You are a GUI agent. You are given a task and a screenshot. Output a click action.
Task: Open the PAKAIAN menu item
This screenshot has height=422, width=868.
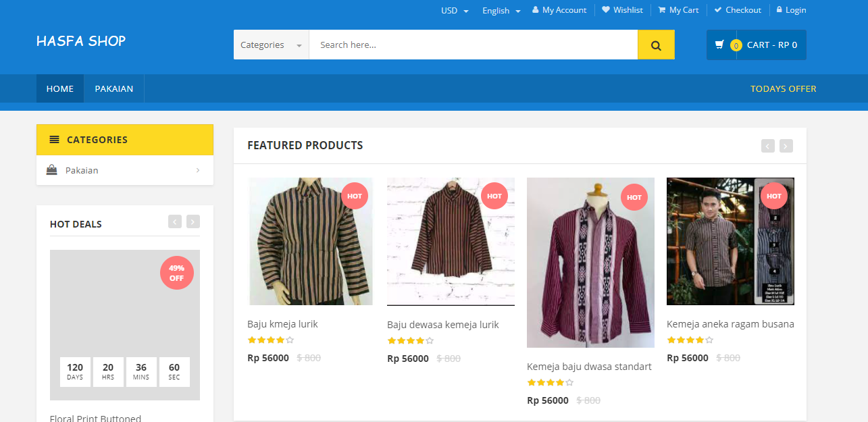(x=114, y=88)
